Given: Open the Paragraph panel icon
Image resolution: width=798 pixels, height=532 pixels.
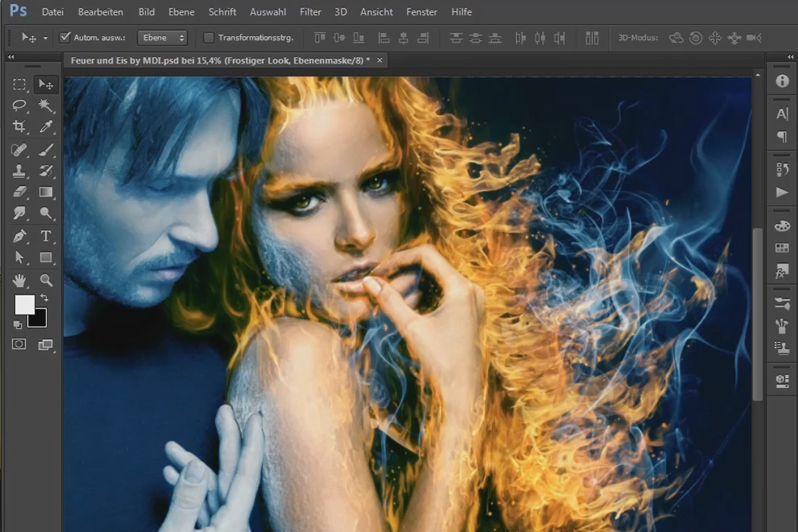Looking at the screenshot, I should [782, 136].
